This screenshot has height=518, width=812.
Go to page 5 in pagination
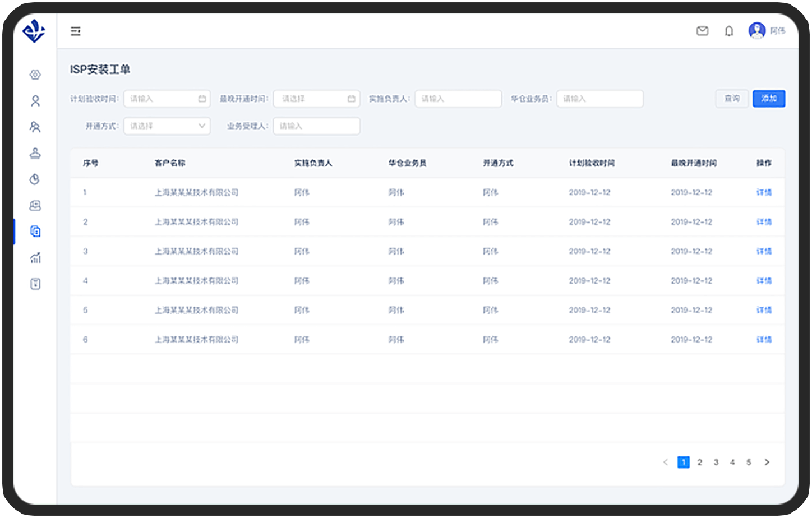point(749,462)
